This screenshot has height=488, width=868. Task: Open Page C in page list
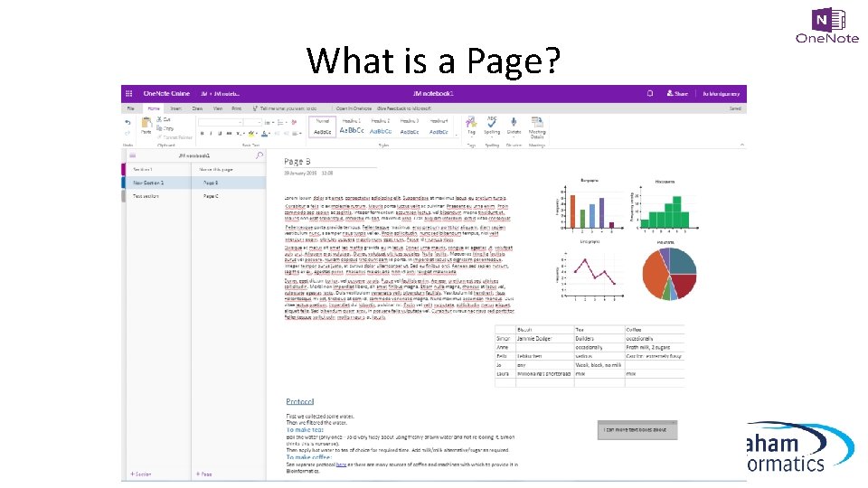tap(229, 196)
